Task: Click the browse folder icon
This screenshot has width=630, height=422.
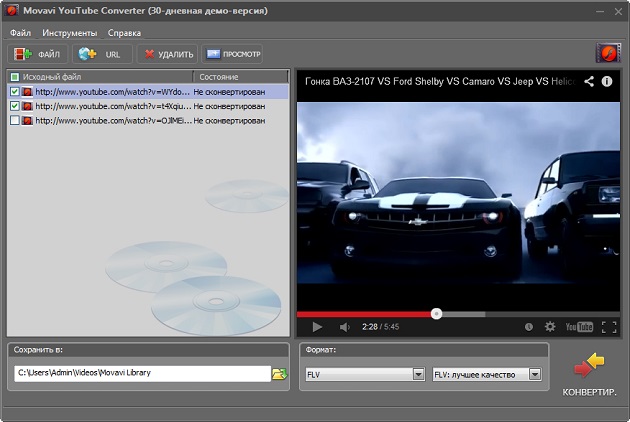Action: click(x=279, y=374)
